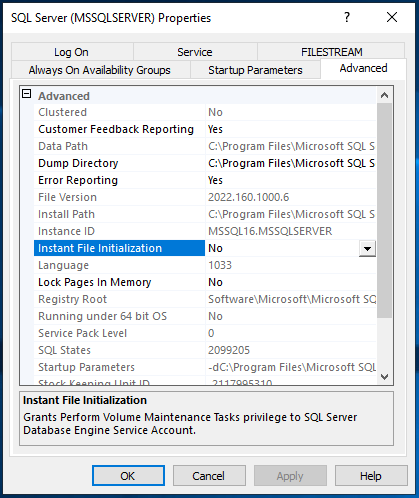Collapse the Advanced category with minus icon
Viewport: 419px width, 498px height.
click(27, 94)
